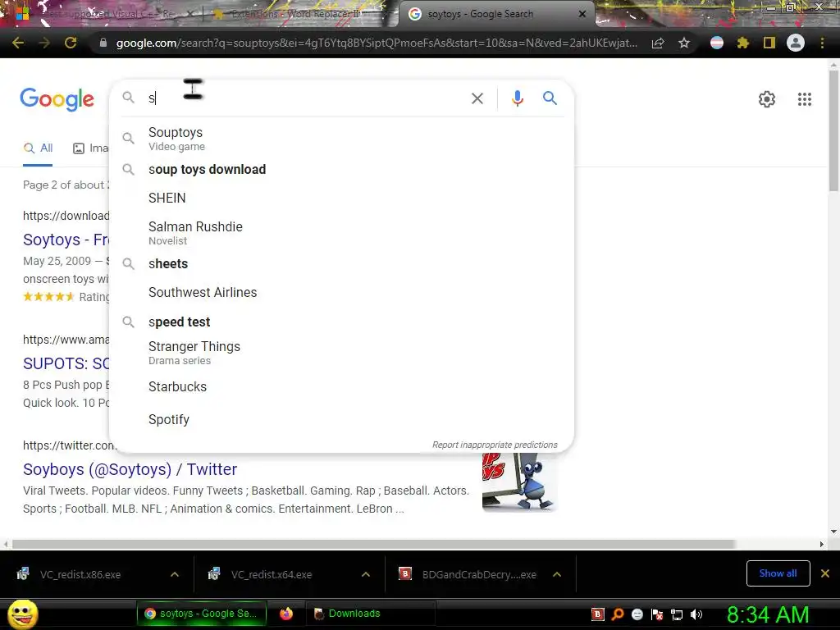The height and width of the screenshot is (630, 840).
Task: Click the red B tray icon
Action: point(598,614)
